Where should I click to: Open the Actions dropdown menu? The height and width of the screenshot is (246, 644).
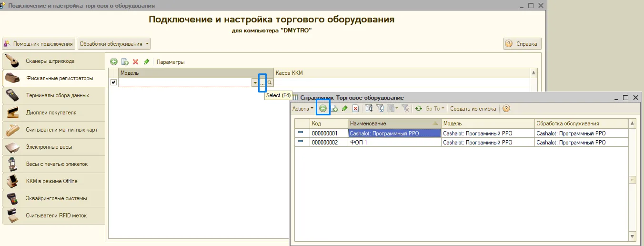coord(303,109)
